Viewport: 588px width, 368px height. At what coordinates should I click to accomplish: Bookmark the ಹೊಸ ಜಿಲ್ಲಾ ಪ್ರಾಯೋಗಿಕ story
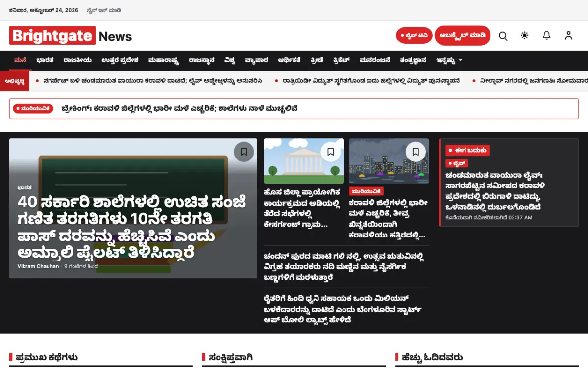tap(331, 152)
